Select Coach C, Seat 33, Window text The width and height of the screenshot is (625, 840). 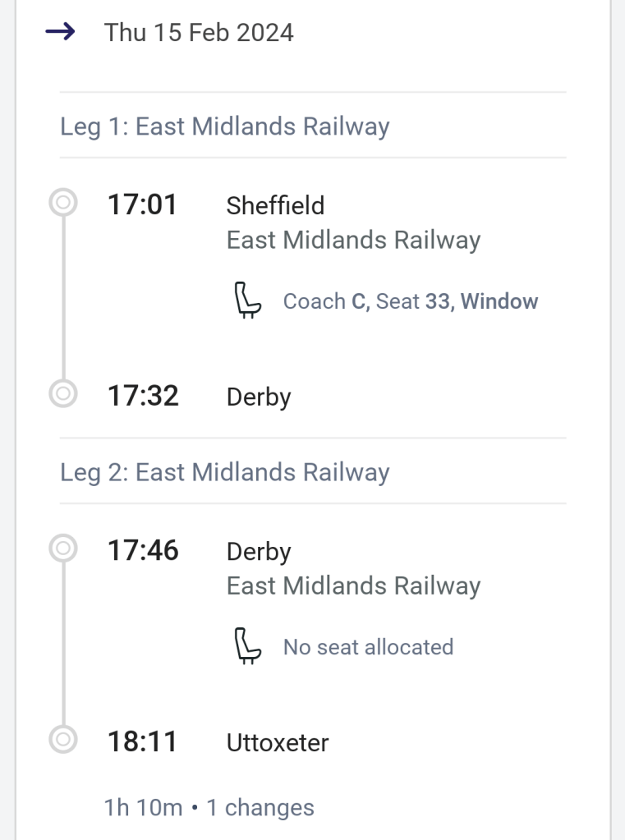click(411, 301)
